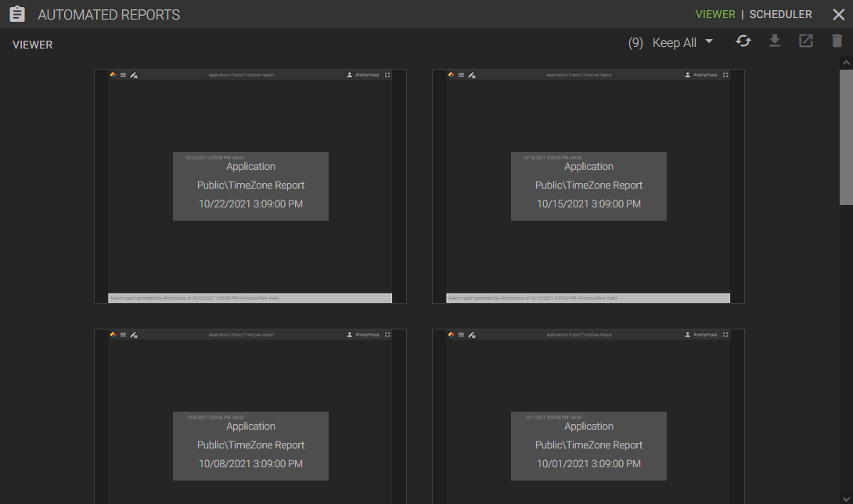Click hamburger menu icon in 10/08/2021 report
Image resolution: width=853 pixels, height=504 pixels.
coord(124,335)
